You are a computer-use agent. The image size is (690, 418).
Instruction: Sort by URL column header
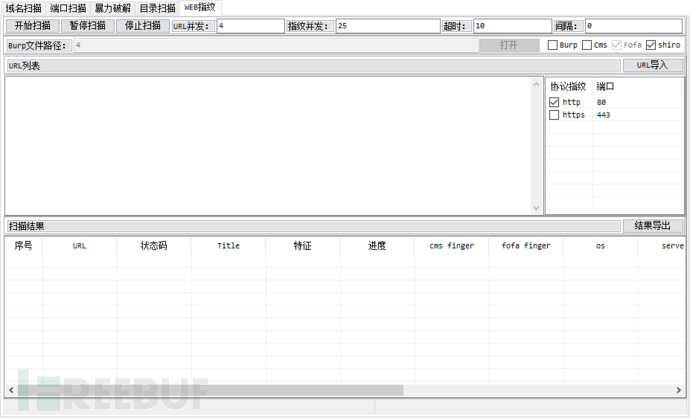(x=79, y=246)
